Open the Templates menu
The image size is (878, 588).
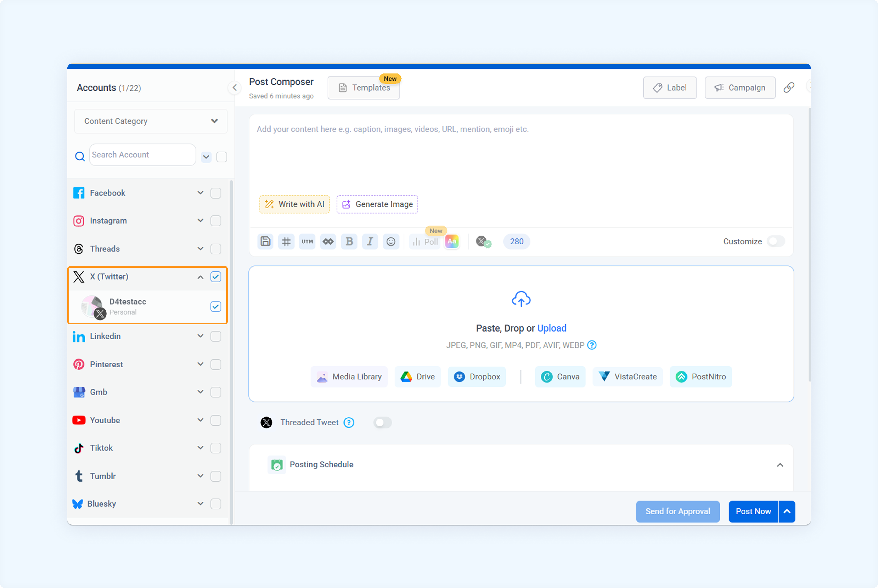[x=364, y=88]
